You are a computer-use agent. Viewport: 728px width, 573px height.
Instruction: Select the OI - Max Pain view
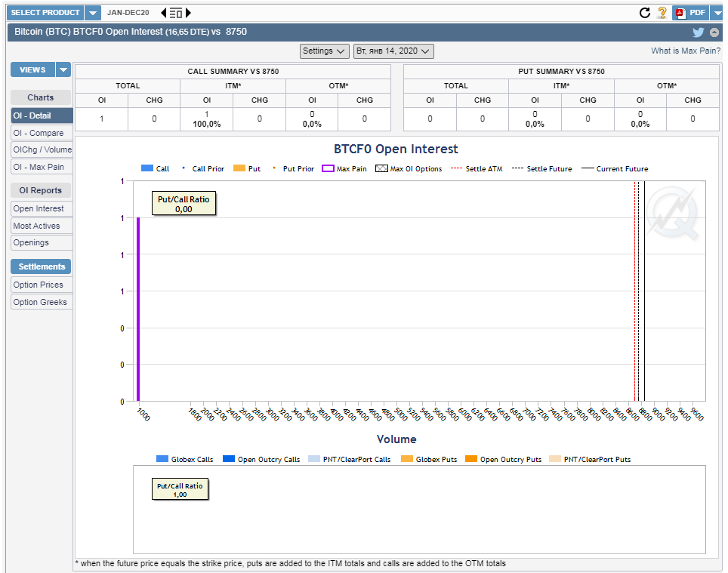coord(42,167)
